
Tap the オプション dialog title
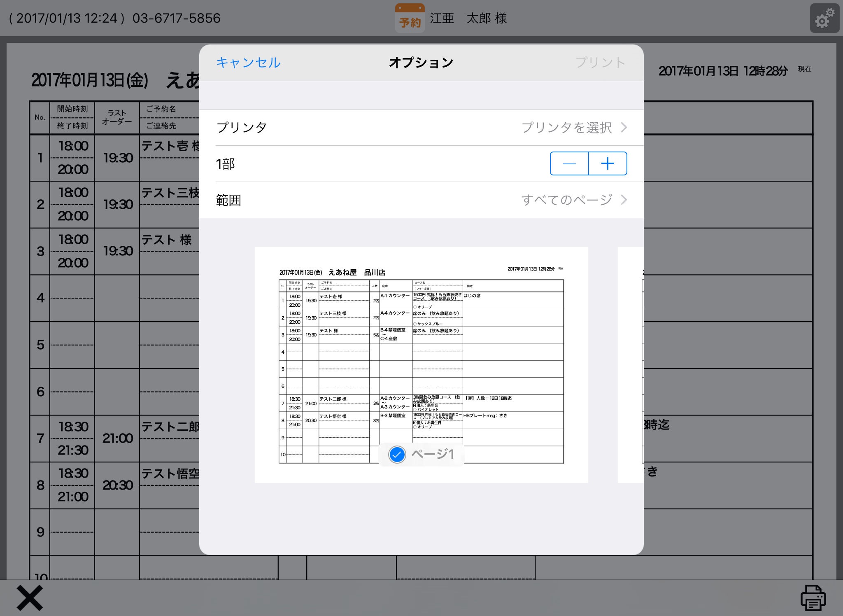click(421, 63)
